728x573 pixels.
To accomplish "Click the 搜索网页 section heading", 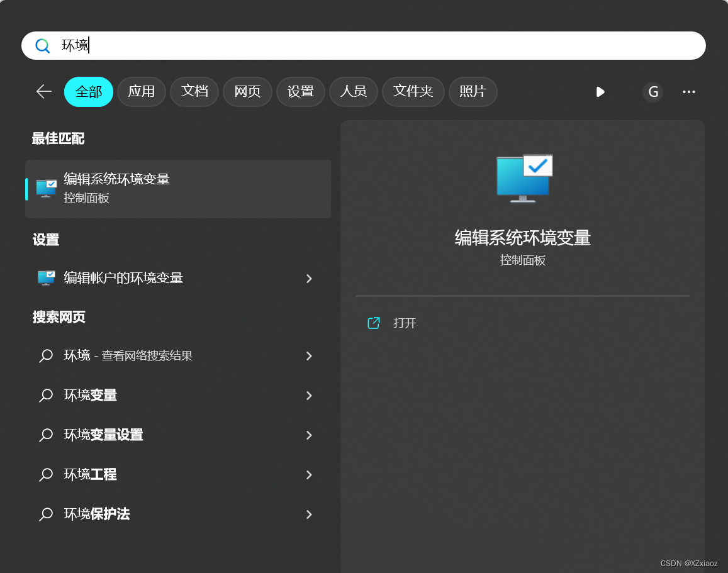I will (x=59, y=318).
